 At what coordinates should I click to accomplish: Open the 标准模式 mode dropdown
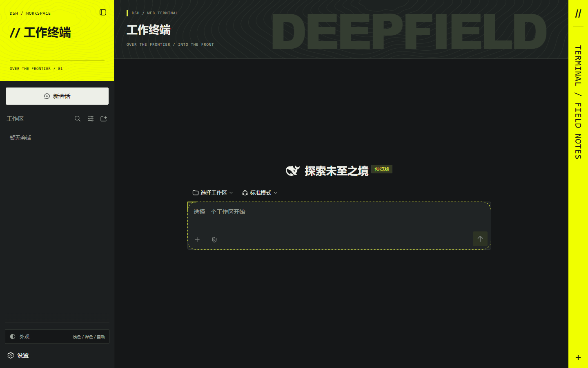coord(260,193)
